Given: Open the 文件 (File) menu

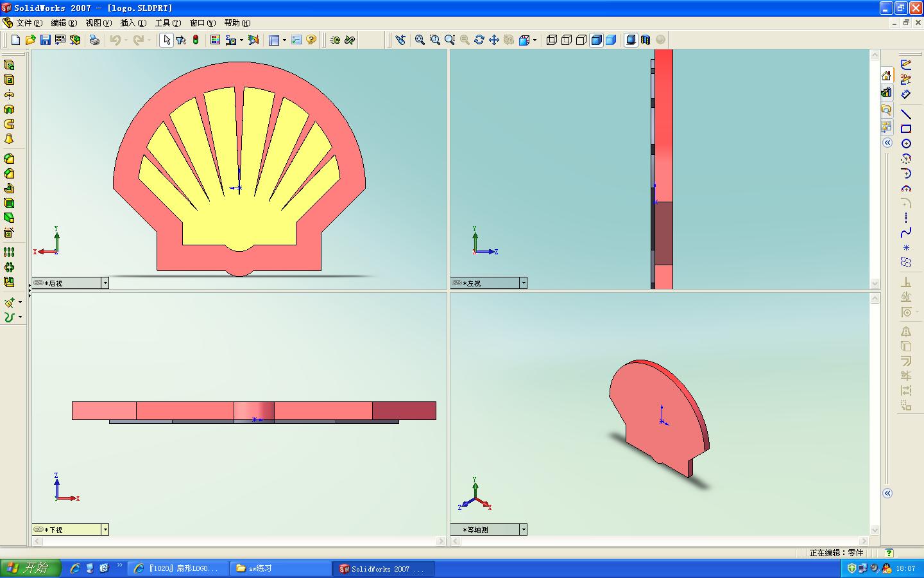Looking at the screenshot, I should [30, 23].
